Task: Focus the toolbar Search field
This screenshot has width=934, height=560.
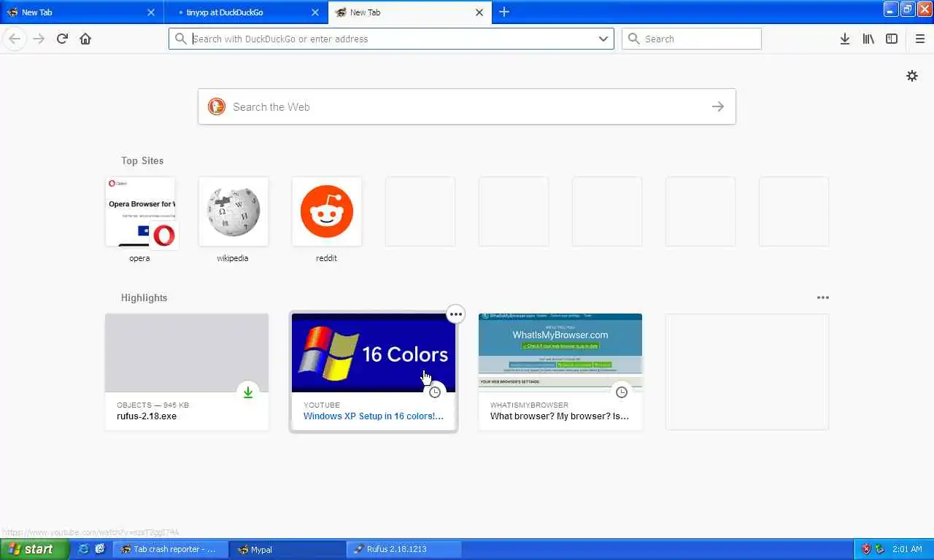Action: coord(691,39)
